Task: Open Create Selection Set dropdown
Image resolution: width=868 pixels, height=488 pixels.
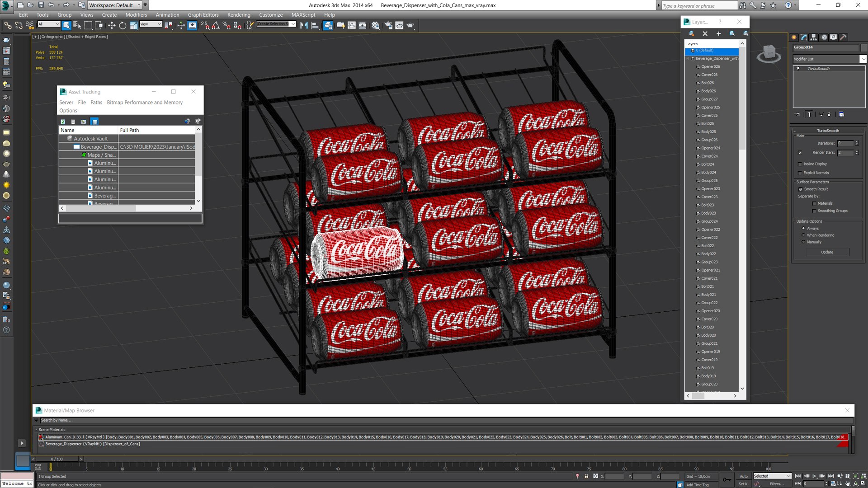Action: 276,24
